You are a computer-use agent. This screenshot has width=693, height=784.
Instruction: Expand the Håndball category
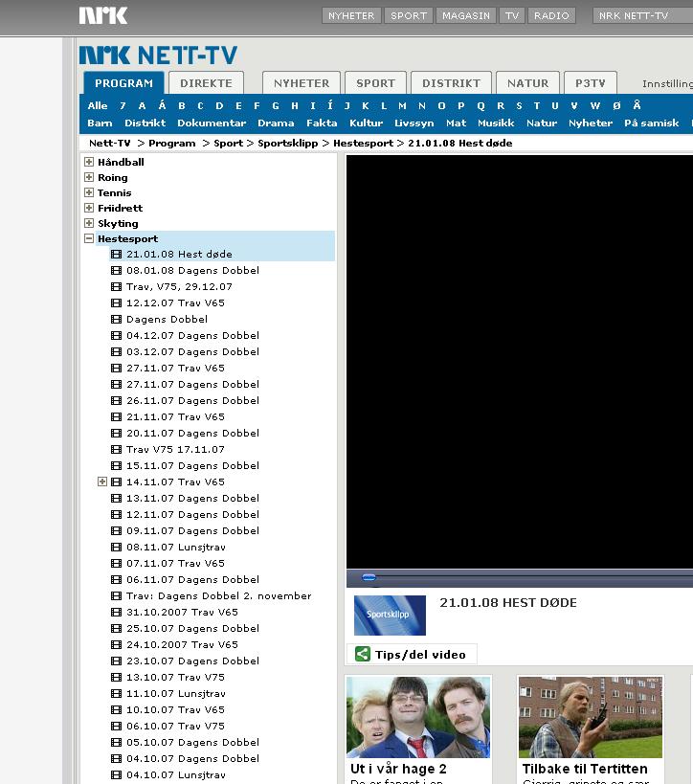[89, 162]
